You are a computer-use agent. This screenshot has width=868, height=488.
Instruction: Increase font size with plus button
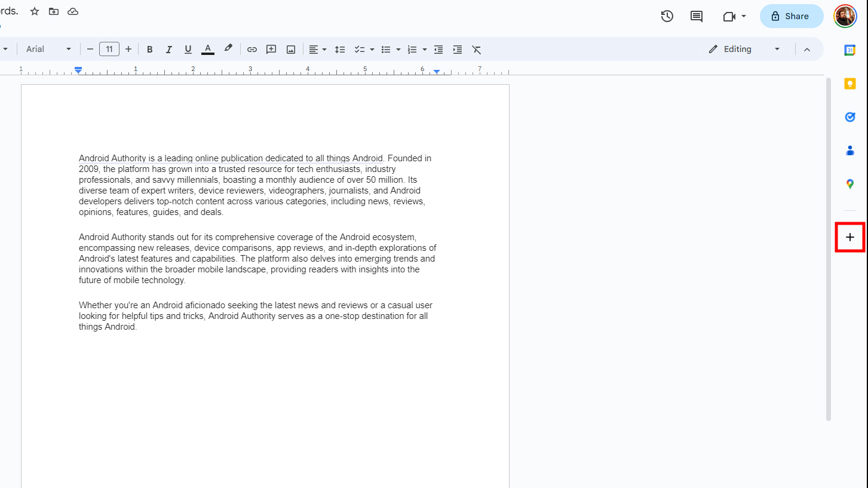[x=128, y=50]
